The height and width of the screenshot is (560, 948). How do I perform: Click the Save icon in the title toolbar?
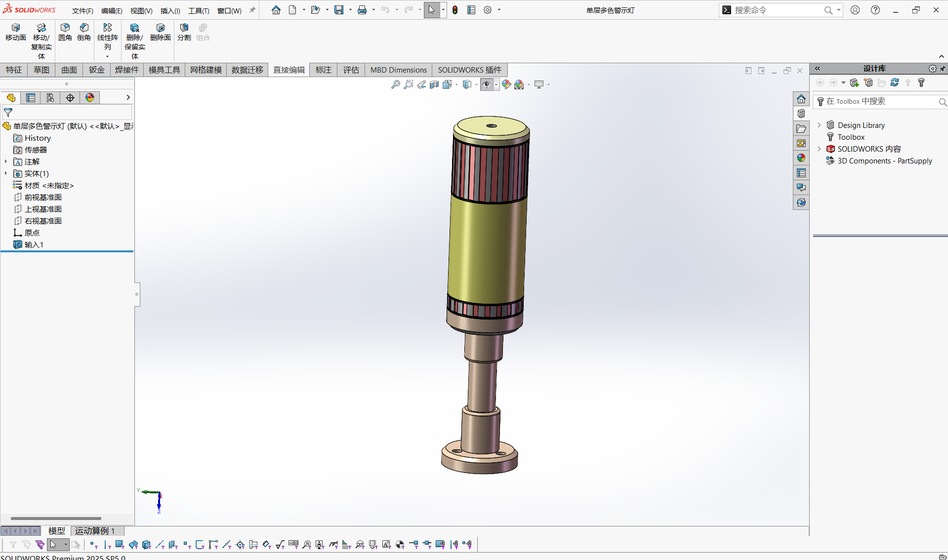339,10
